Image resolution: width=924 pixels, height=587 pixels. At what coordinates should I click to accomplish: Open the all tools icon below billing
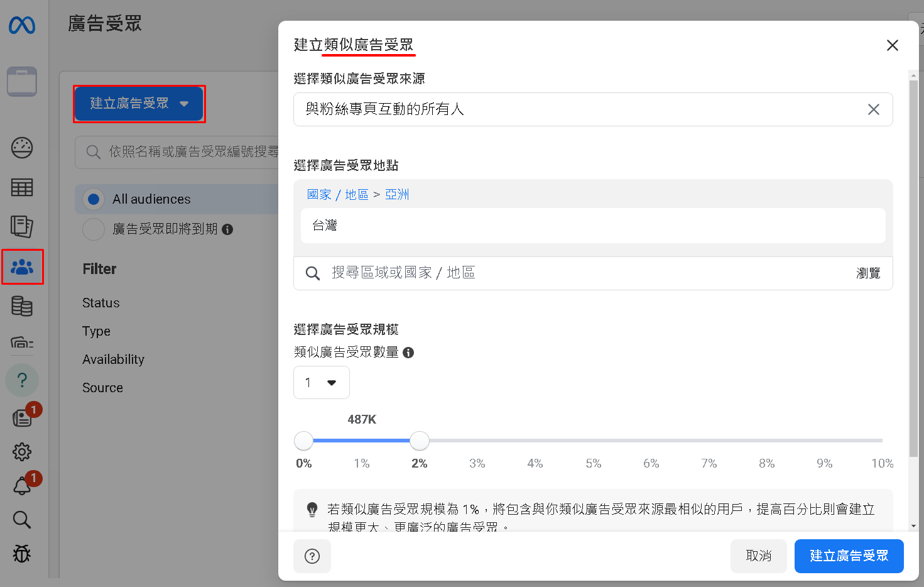click(22, 343)
